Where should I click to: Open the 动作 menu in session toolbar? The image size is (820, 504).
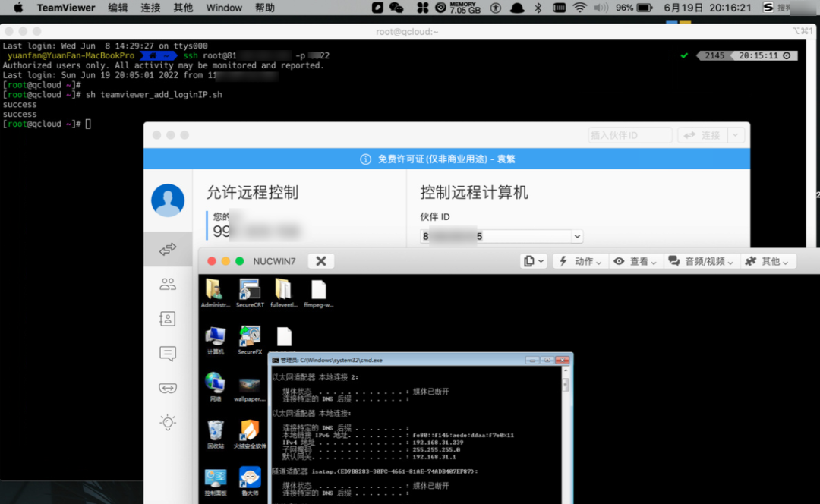pos(581,261)
